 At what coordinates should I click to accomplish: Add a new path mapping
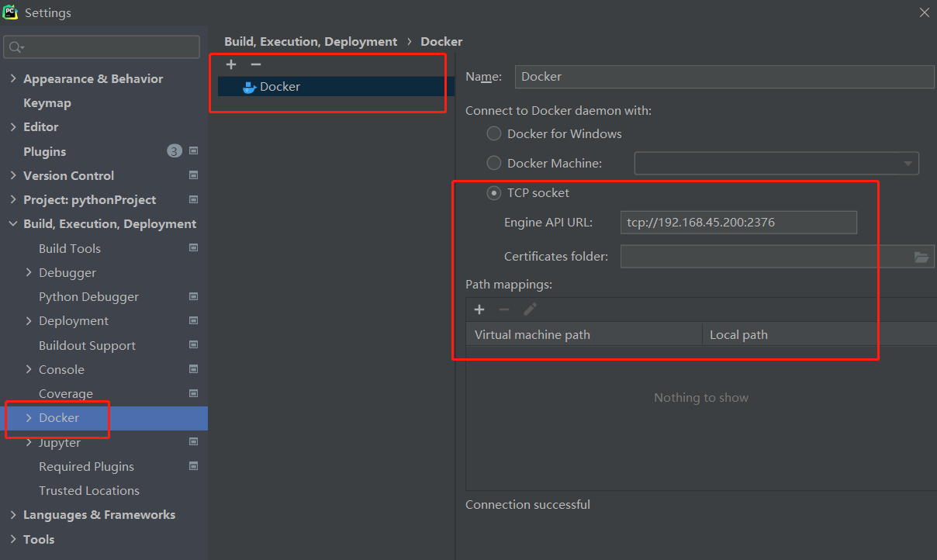pos(479,309)
